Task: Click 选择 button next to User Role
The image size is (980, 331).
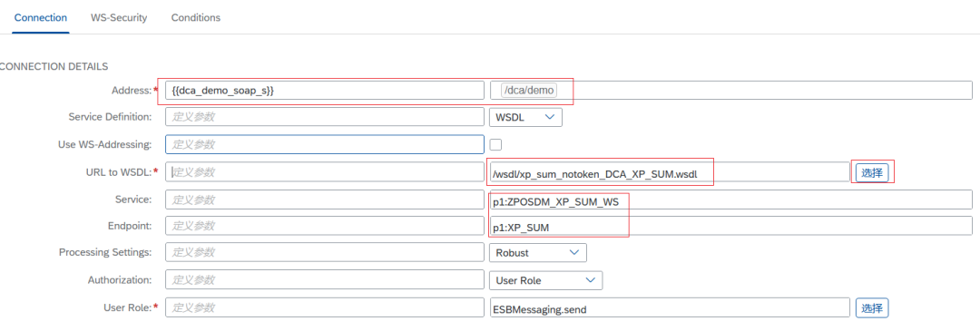Action: tap(872, 308)
